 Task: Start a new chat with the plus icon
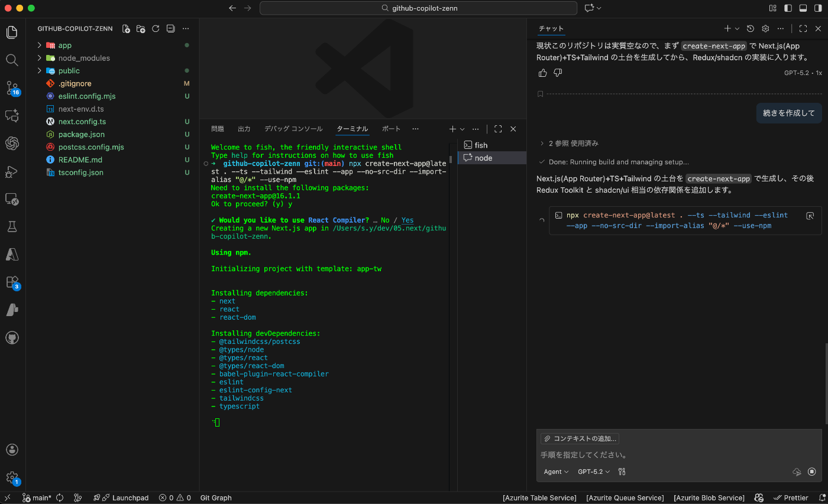click(727, 28)
